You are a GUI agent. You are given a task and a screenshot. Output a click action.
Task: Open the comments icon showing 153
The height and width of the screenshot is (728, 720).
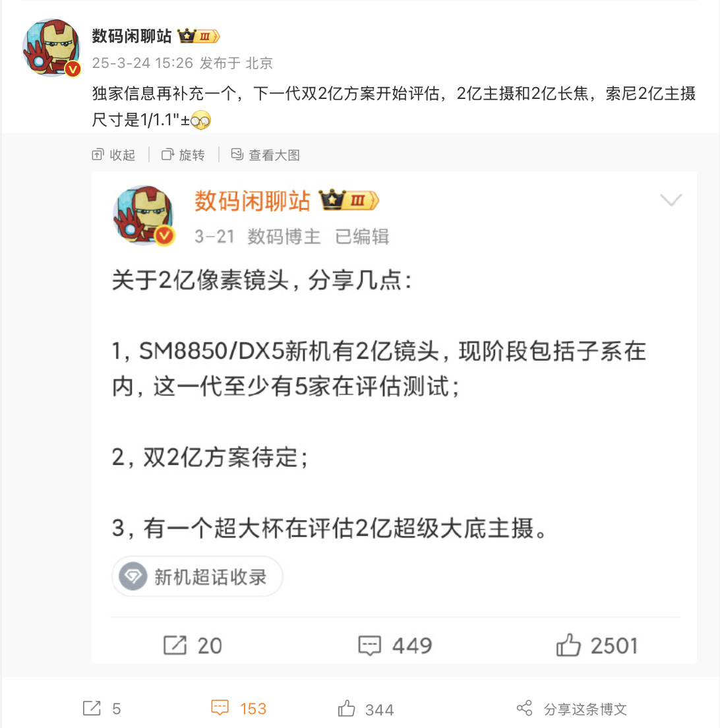(x=220, y=708)
